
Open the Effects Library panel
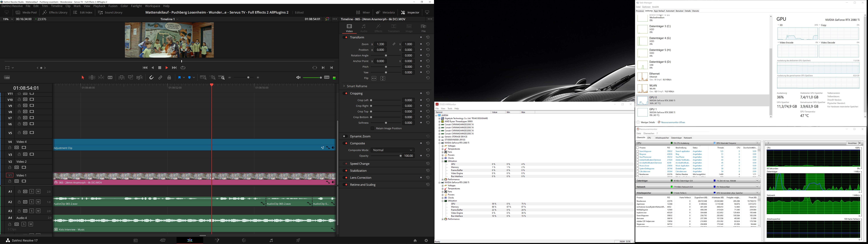click(55, 12)
